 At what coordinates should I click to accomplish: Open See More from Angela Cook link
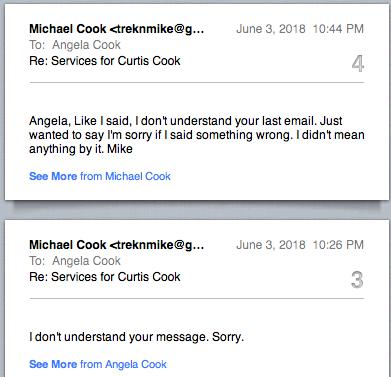point(98,364)
